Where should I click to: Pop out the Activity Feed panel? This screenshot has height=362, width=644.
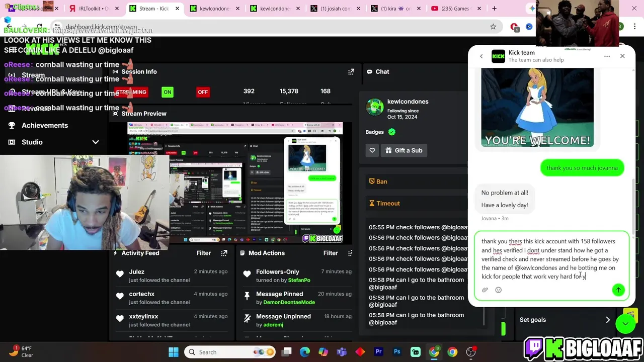coord(224,253)
